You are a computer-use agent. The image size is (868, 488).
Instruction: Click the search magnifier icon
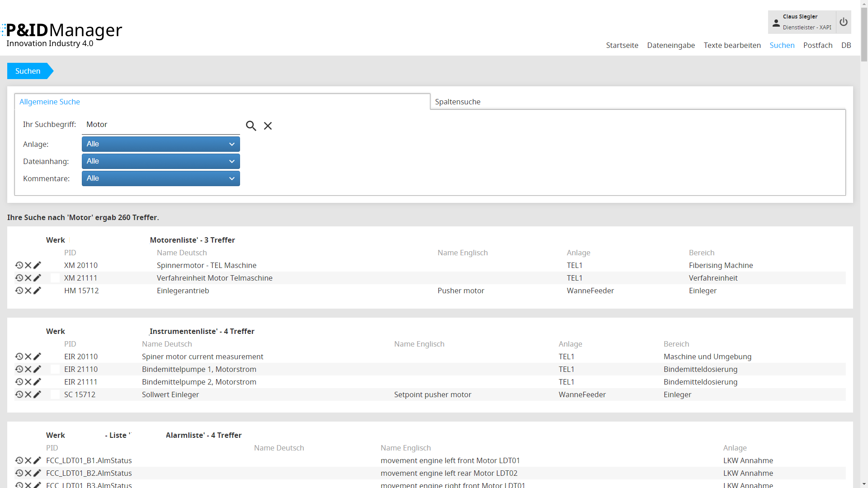(251, 126)
